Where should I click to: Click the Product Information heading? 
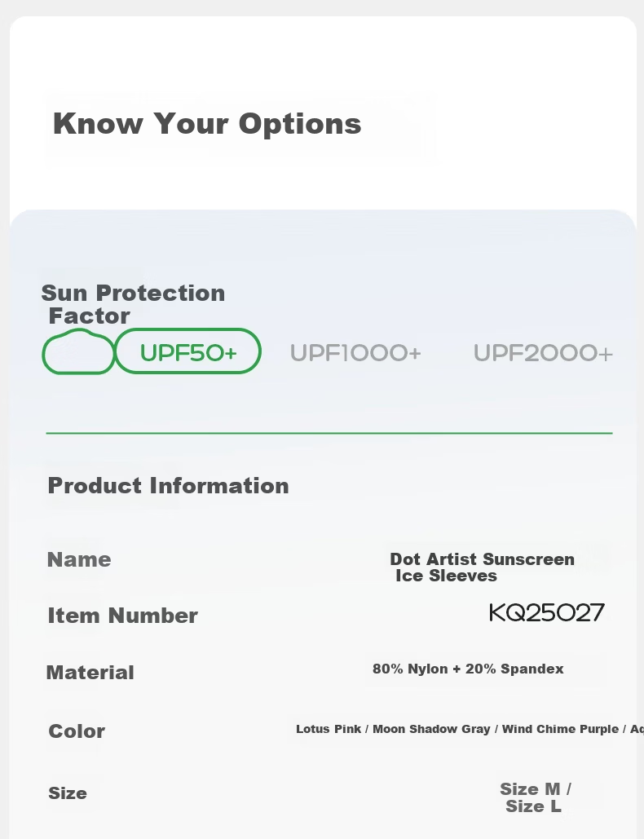tap(169, 486)
